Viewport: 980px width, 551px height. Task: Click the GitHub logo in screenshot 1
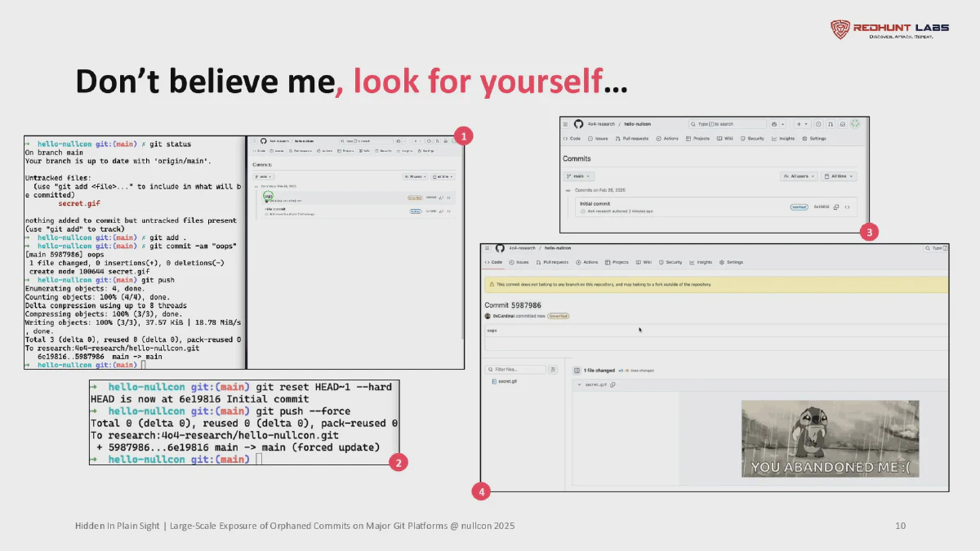(x=263, y=141)
